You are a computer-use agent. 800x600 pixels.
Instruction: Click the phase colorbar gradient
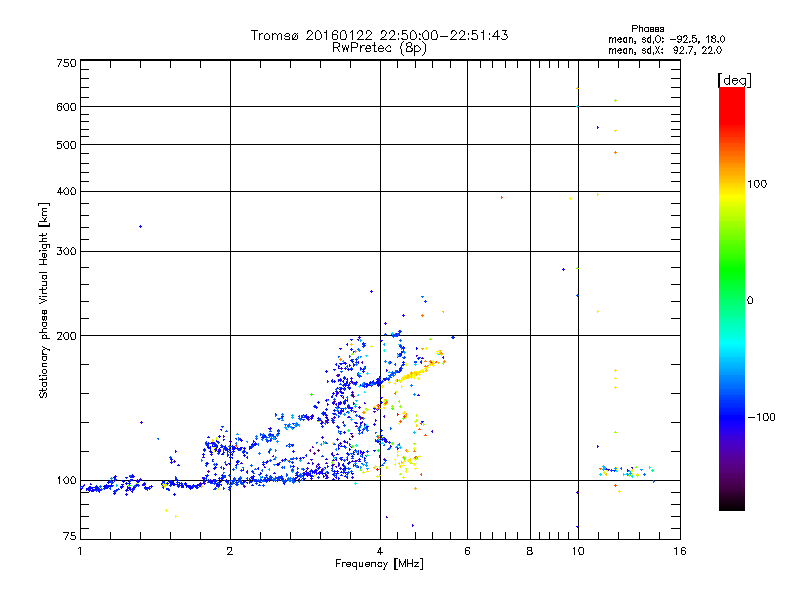click(732, 298)
